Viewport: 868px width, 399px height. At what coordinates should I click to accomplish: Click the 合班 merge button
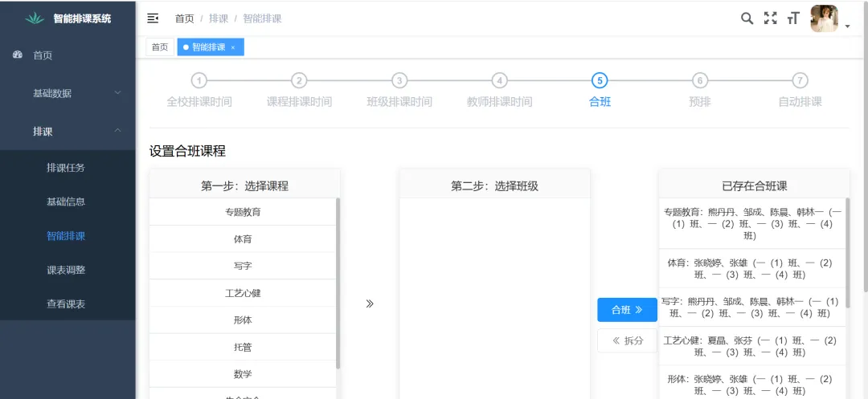point(627,310)
